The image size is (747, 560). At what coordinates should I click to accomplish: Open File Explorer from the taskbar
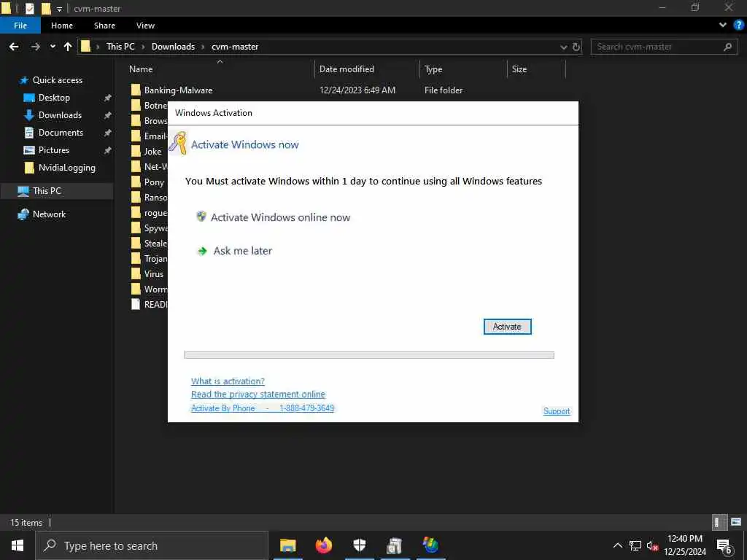(x=287, y=545)
